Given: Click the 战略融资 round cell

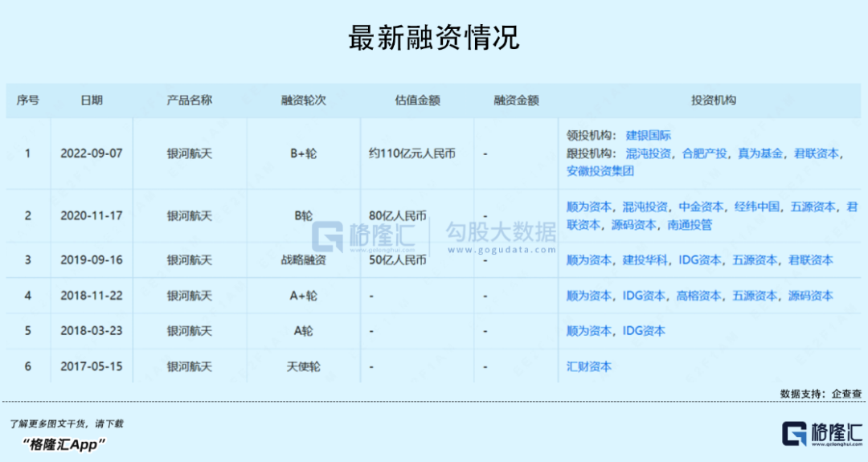Looking at the screenshot, I should click(x=303, y=260).
